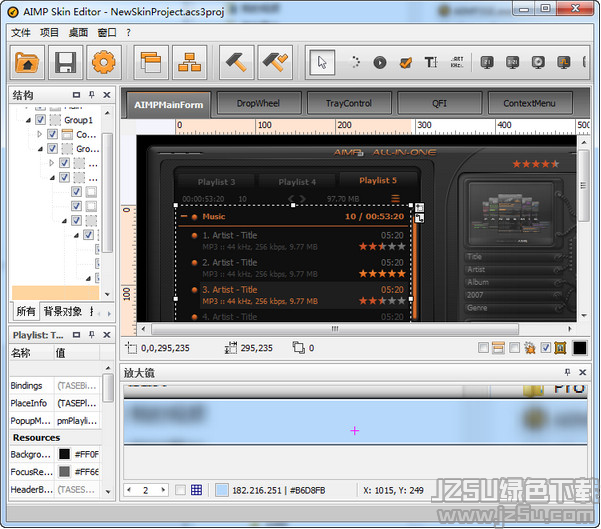Click the orange hierarchy structure toolbar icon
The image size is (601, 529).
[x=189, y=62]
